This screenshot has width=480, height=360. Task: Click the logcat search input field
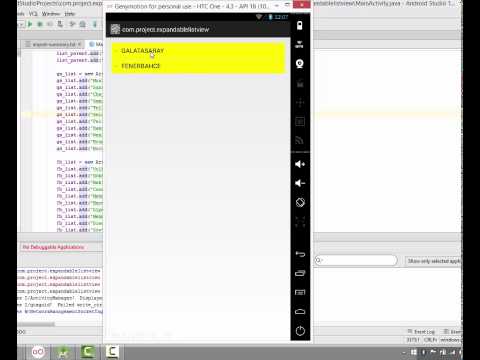(x=356, y=260)
